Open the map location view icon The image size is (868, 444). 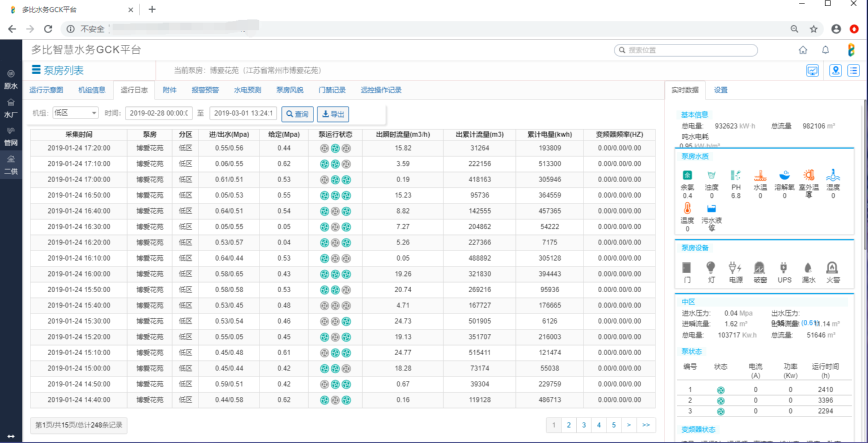pos(835,71)
